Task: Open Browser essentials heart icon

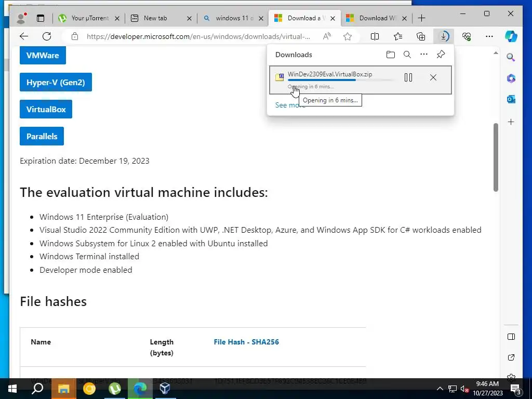Action: click(x=467, y=36)
